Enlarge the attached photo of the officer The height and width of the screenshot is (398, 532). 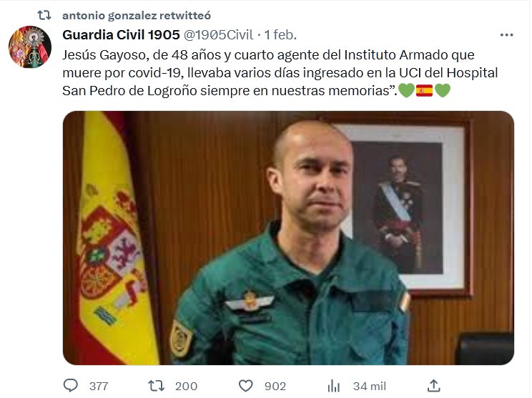(288, 238)
